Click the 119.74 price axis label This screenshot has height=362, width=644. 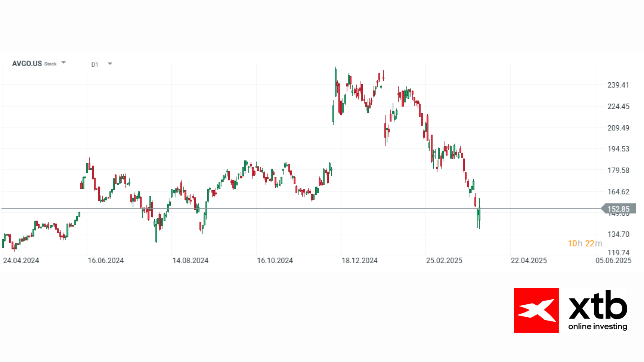coord(618,252)
